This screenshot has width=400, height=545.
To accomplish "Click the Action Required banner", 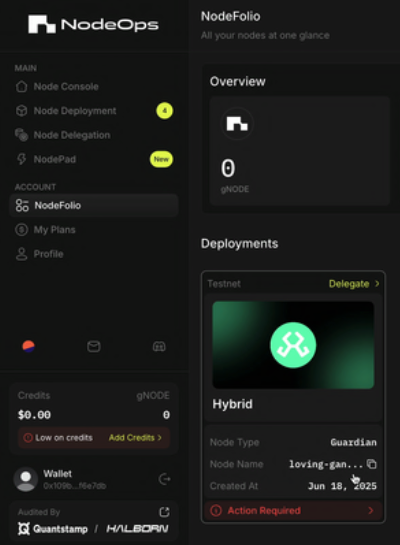I will coord(293,511).
